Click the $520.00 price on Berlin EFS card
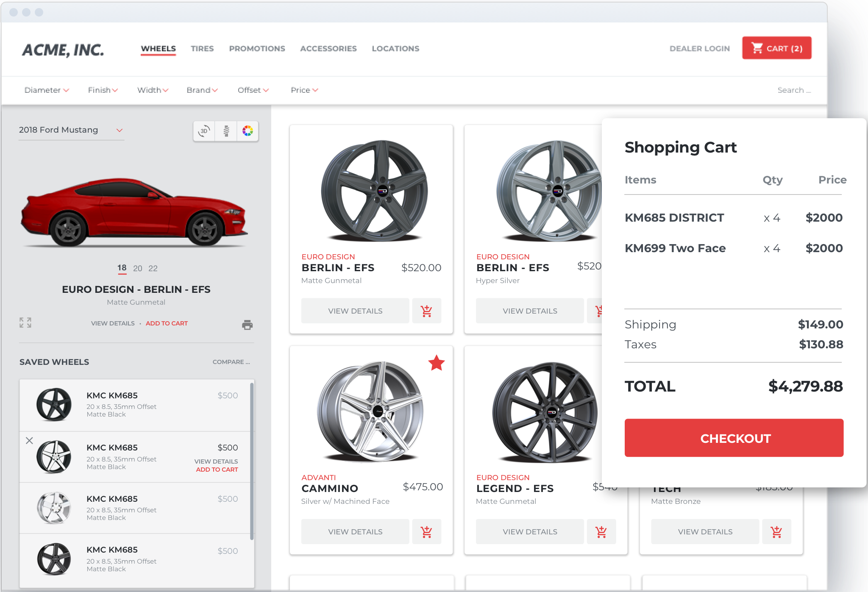Image resolution: width=868 pixels, height=592 pixels. coord(421,268)
